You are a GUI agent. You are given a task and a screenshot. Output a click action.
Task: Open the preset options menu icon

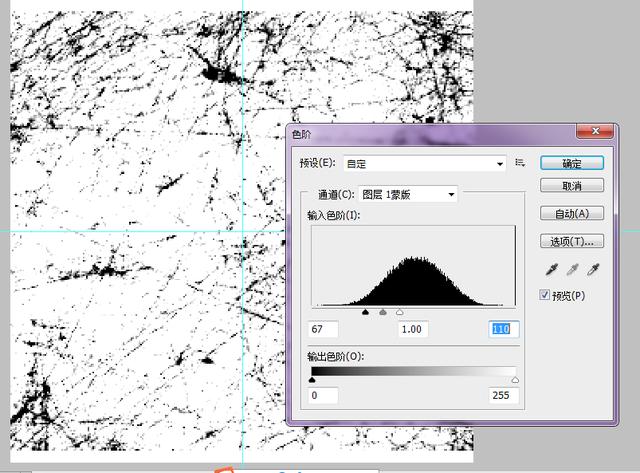tap(520, 163)
